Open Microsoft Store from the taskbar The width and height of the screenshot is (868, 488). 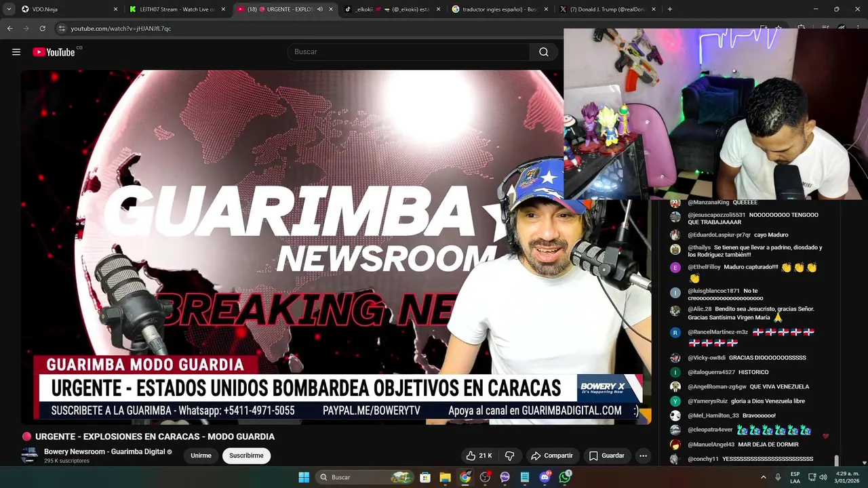[425, 477]
